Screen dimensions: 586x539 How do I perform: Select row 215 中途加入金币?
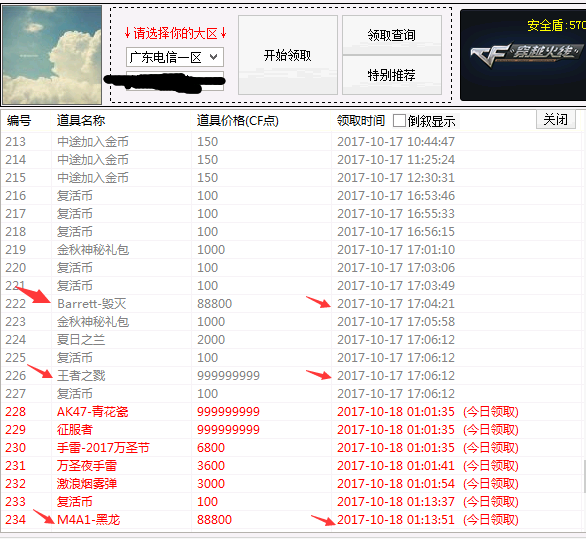tap(291, 178)
